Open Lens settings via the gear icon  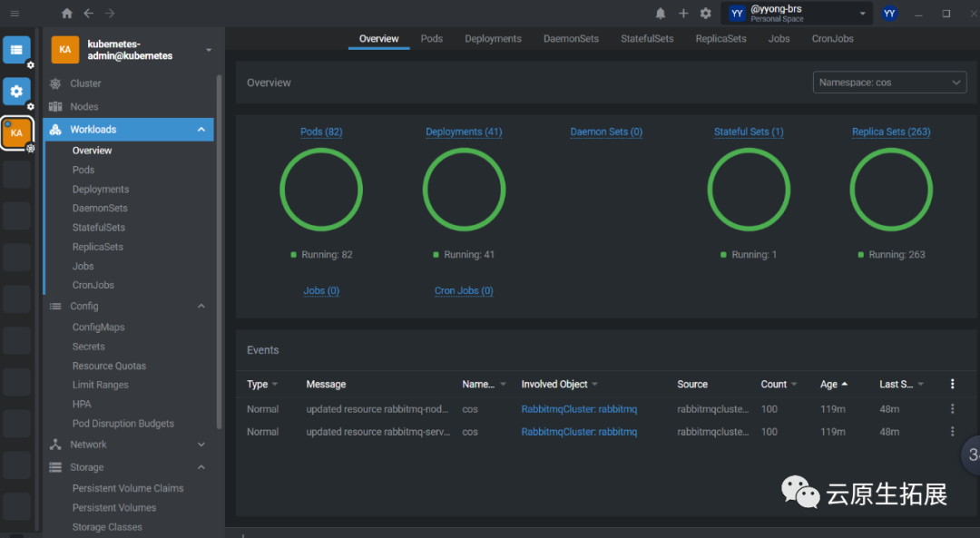coord(707,14)
